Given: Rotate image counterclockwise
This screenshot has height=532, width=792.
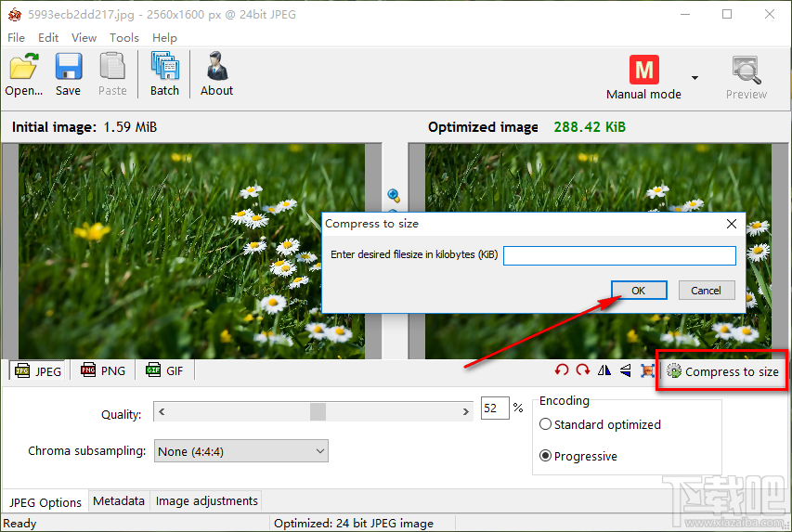Looking at the screenshot, I should click(561, 370).
